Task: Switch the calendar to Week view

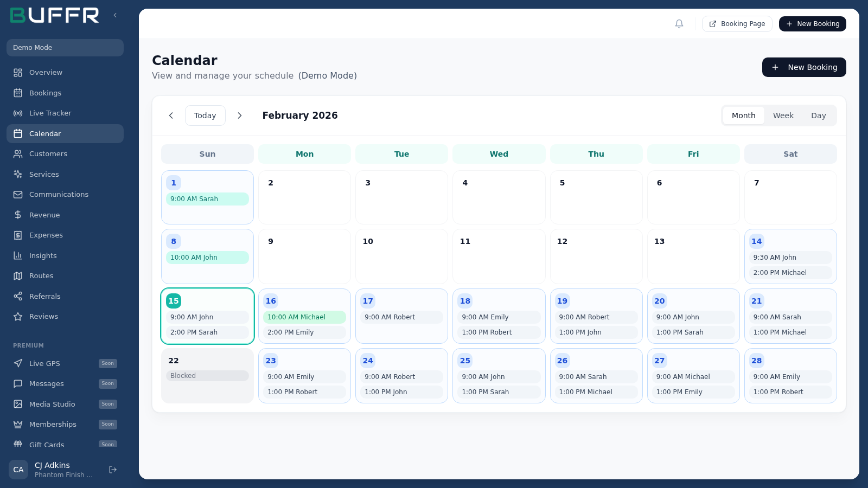Action: tap(783, 115)
